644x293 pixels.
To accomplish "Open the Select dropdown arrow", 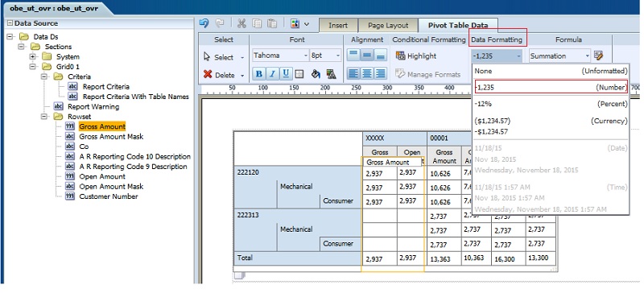I will 242,57.
